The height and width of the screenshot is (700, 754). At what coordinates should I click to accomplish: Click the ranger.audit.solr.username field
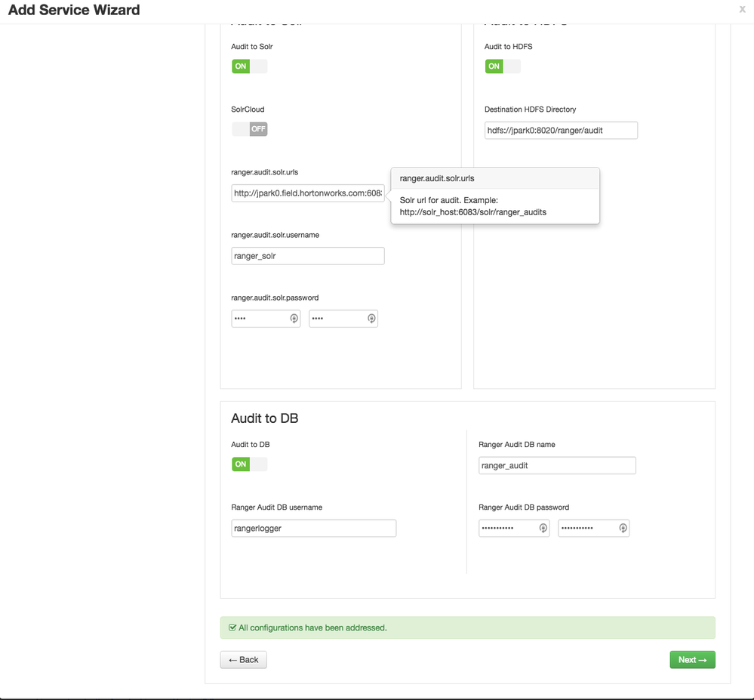coord(307,256)
